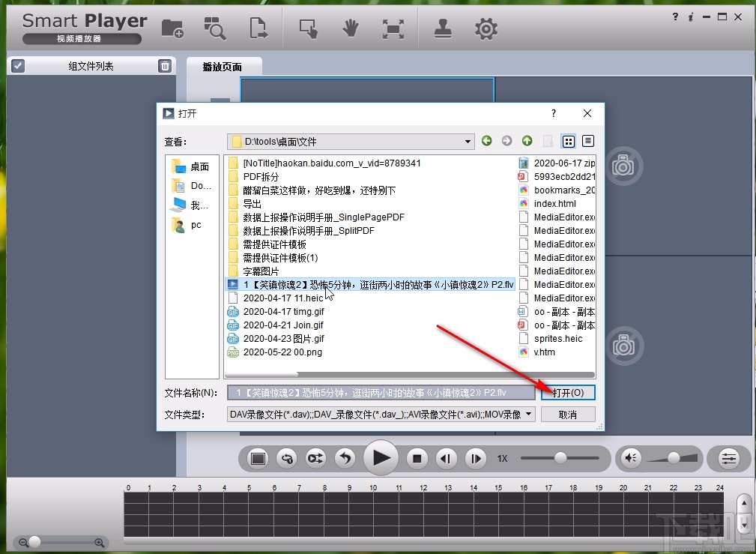The width and height of the screenshot is (756, 554).
Task: Click the Stop playback button
Action: tap(417, 459)
